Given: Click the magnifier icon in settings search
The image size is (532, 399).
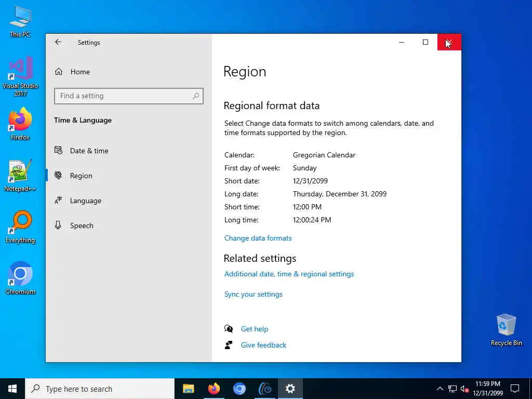Looking at the screenshot, I should [x=196, y=96].
